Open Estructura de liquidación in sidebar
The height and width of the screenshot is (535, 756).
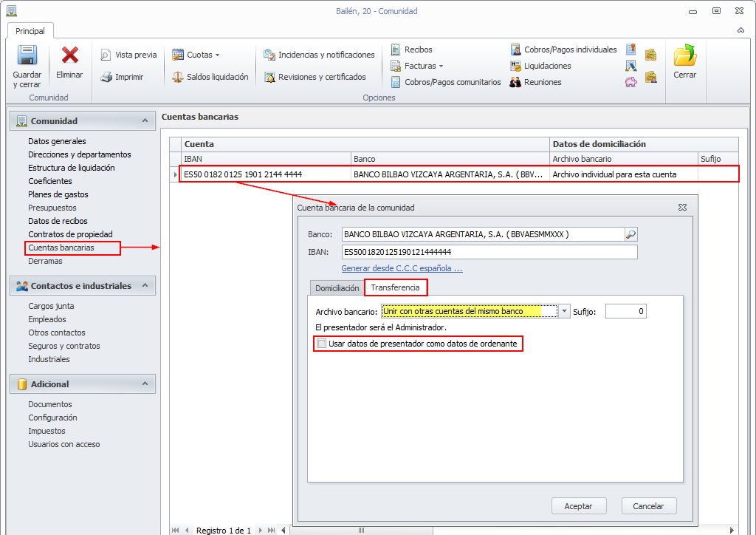click(72, 168)
